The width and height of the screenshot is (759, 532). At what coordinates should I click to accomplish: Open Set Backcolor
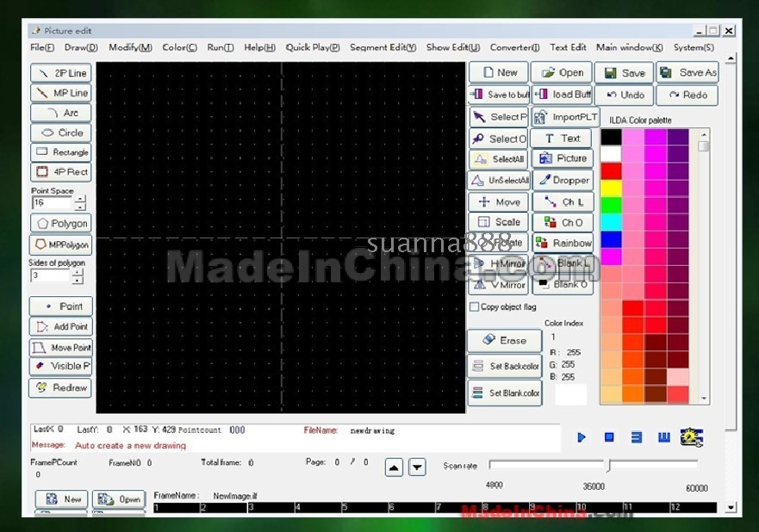pos(504,366)
